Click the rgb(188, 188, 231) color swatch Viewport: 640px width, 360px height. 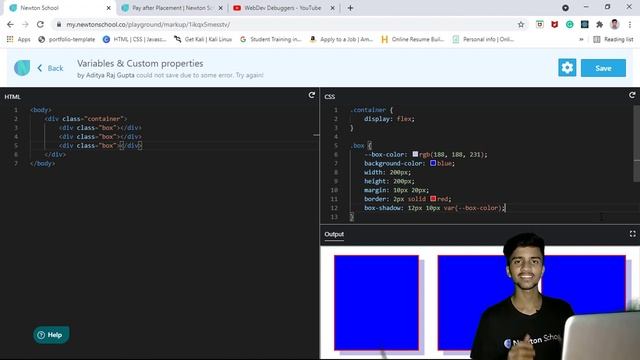pos(415,154)
